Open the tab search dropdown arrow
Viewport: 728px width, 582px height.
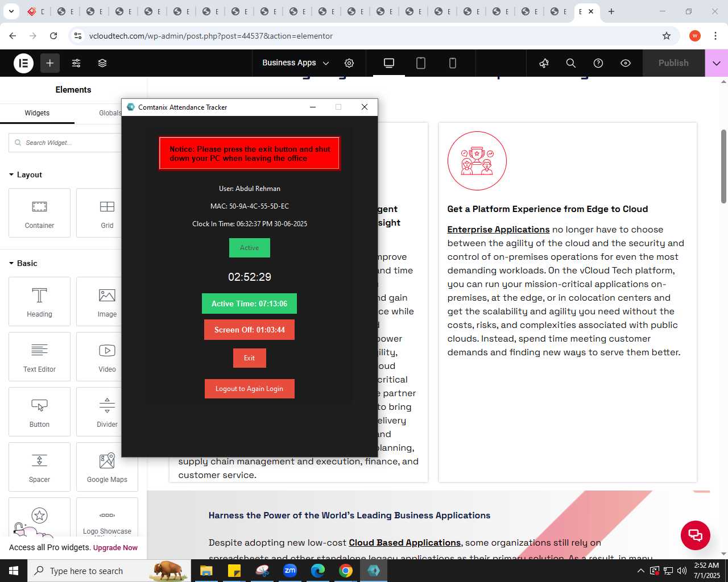(11, 11)
